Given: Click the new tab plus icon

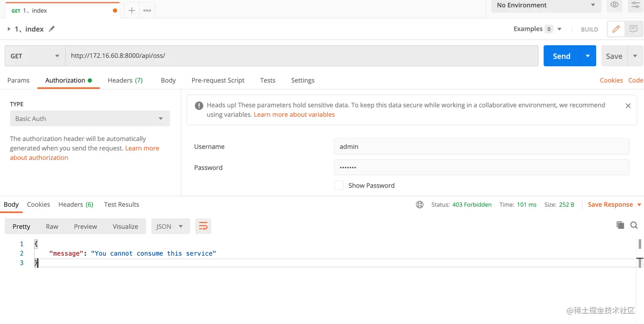Looking at the screenshot, I should pyautogui.click(x=132, y=11).
